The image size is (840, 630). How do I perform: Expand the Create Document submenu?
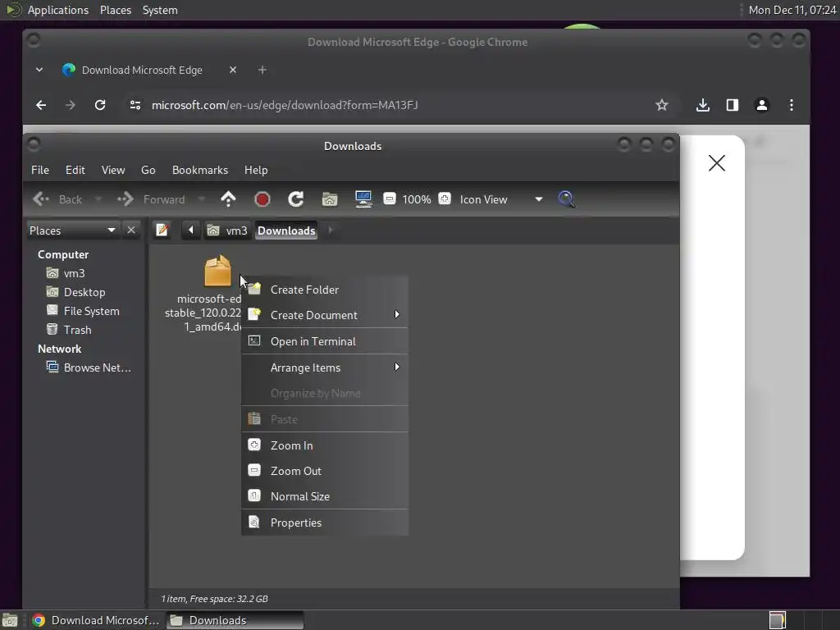325,315
